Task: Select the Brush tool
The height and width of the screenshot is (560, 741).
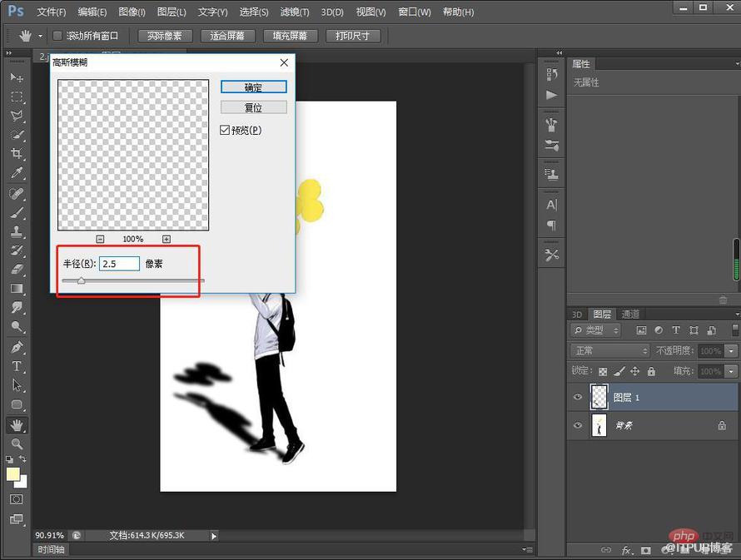Action: tap(17, 212)
